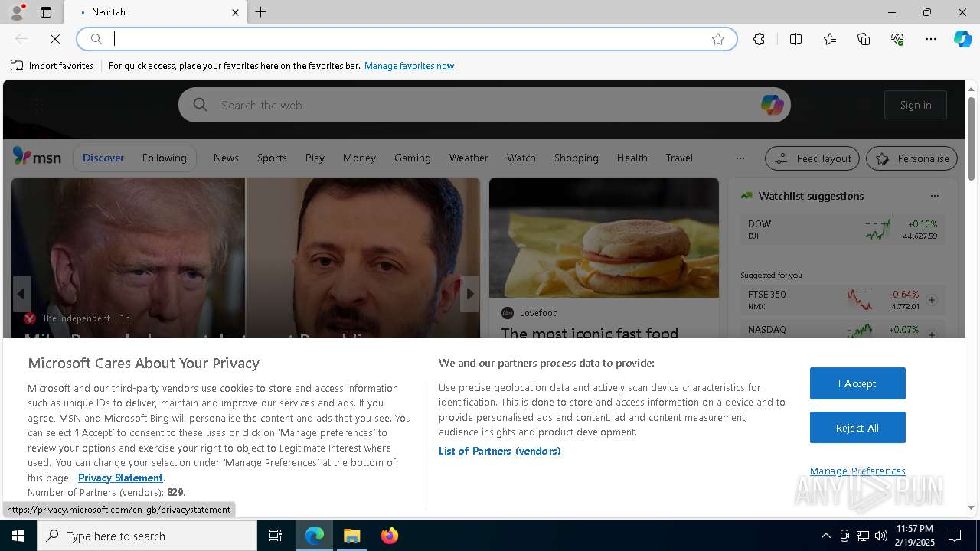Open the tab actions menu icon
The width and height of the screenshot is (980, 551).
tap(46, 12)
